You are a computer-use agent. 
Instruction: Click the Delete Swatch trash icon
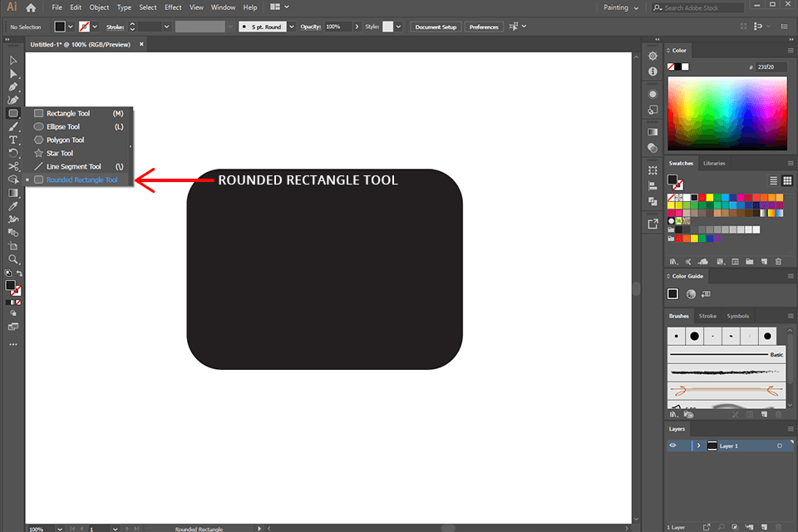tap(778, 262)
